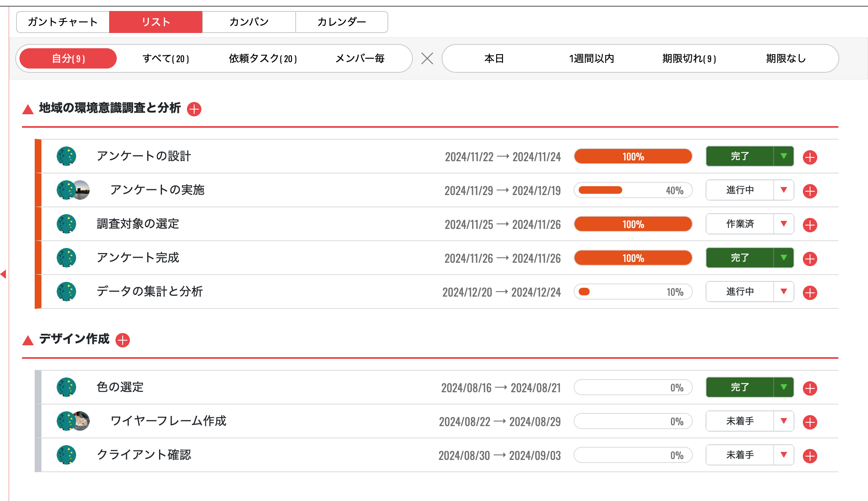Filter tasks by 期限切れ(9)
Viewport: 868px width, 501px height.
click(x=689, y=58)
